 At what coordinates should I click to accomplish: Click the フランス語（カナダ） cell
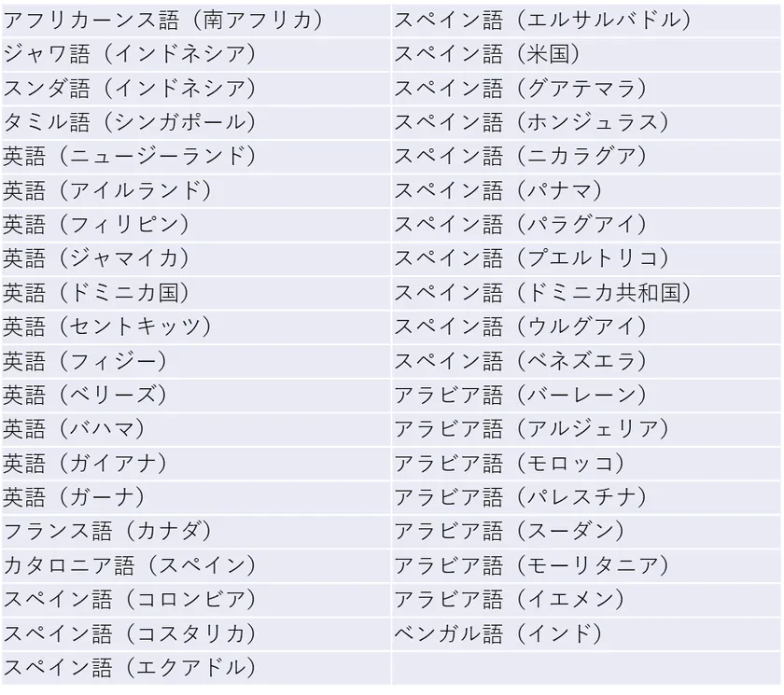(x=107, y=532)
